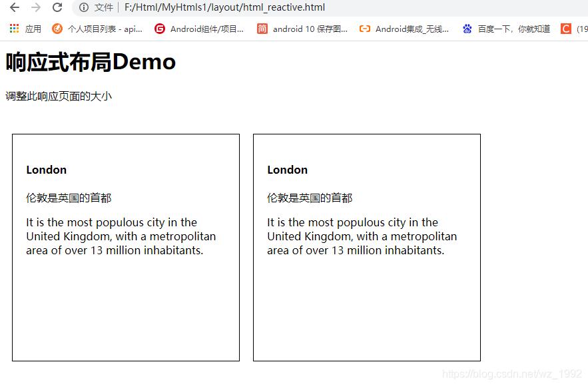Click 伦敦是英国的首都 in the left box
The image size is (588, 386).
click(69, 198)
